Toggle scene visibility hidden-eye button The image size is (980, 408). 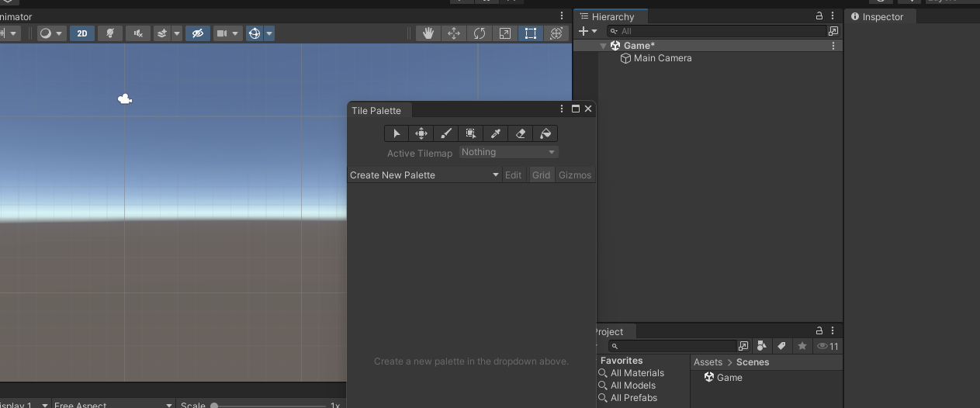198,33
